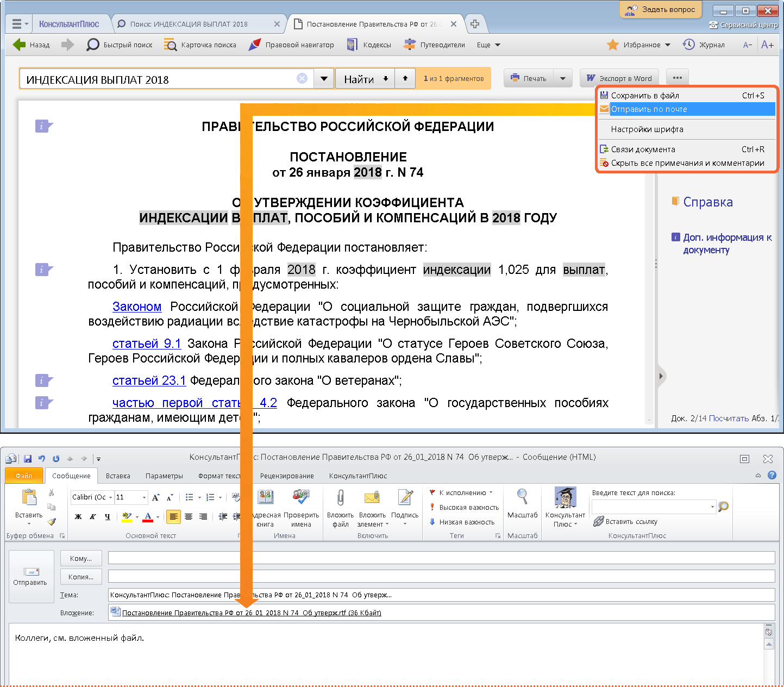Open Сервисный центр link

(743, 25)
